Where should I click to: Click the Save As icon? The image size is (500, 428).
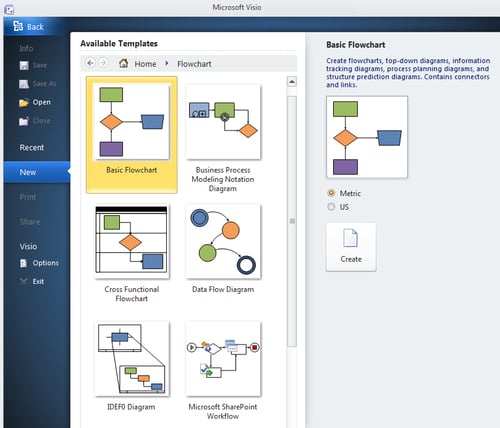tap(24, 84)
